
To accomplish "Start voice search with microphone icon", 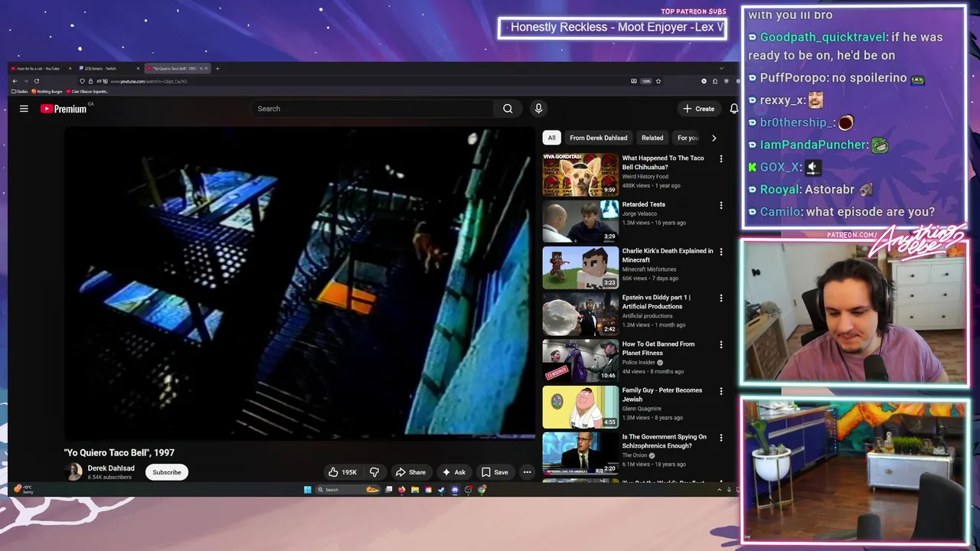I will pyautogui.click(x=538, y=109).
